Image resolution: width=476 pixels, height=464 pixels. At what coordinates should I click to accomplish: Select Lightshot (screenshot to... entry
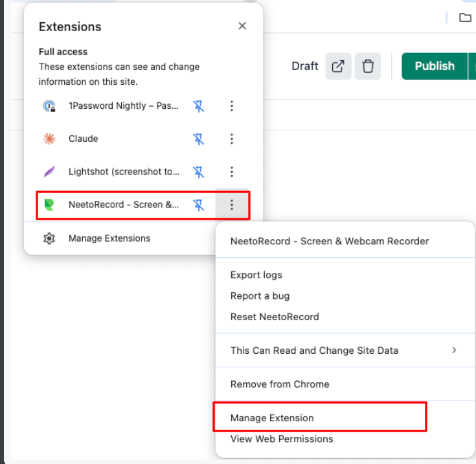[124, 172]
